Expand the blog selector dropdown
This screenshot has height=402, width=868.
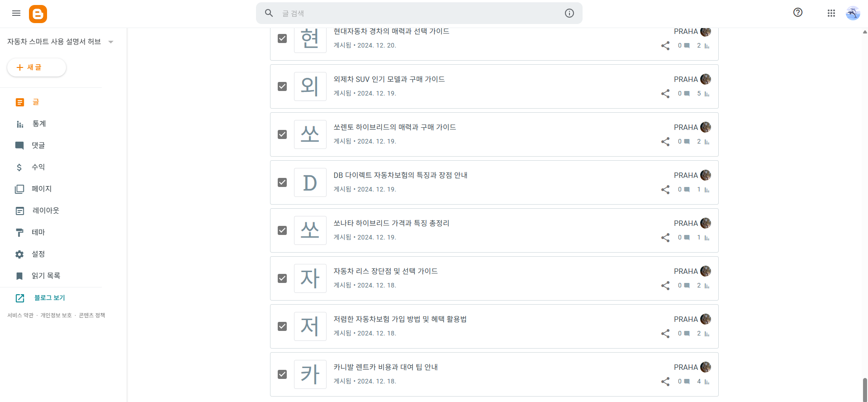tap(111, 42)
